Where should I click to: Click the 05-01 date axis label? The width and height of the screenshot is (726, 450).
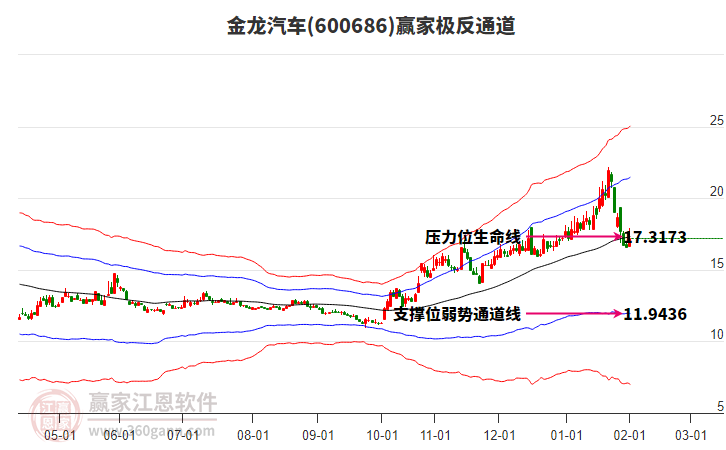click(x=60, y=435)
